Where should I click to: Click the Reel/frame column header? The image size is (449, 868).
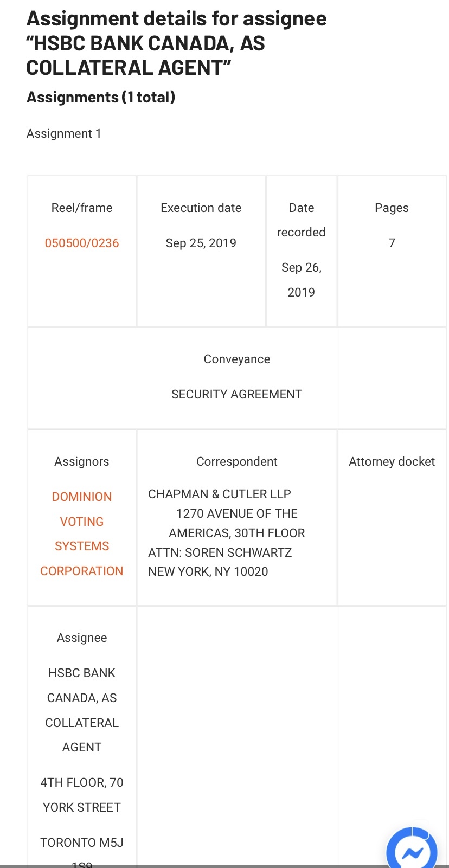[x=82, y=208]
